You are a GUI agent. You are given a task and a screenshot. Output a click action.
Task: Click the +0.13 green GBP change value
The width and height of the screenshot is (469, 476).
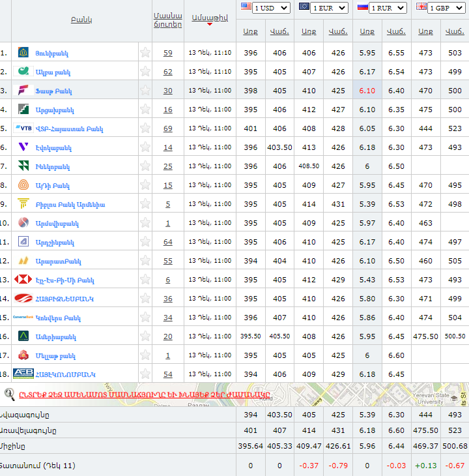[425, 466]
